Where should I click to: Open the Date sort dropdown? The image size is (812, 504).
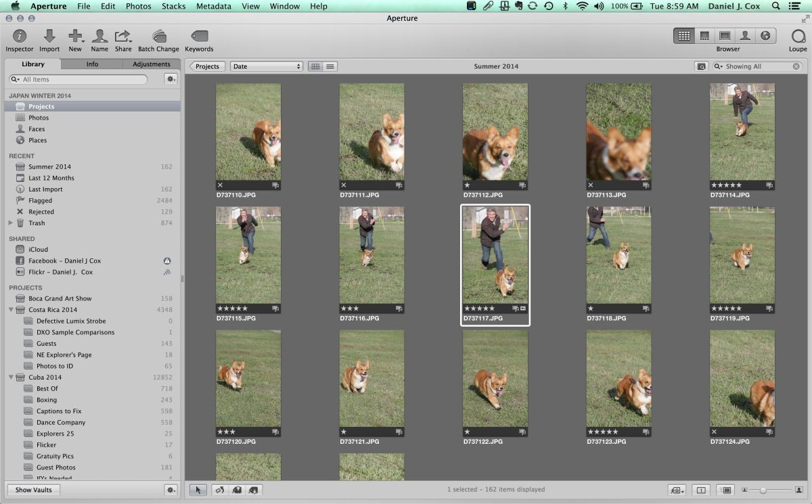pos(266,66)
